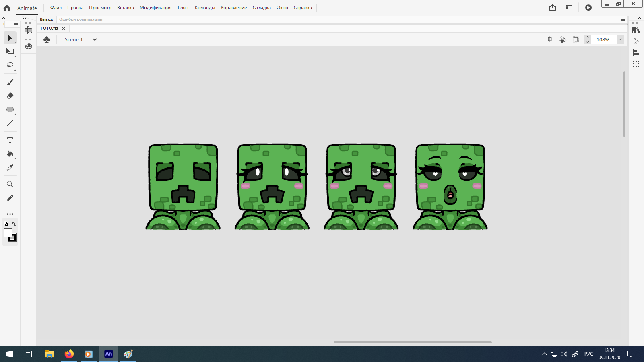The width and height of the screenshot is (644, 362).
Task: Select the Brush tool
Action: click(x=10, y=82)
